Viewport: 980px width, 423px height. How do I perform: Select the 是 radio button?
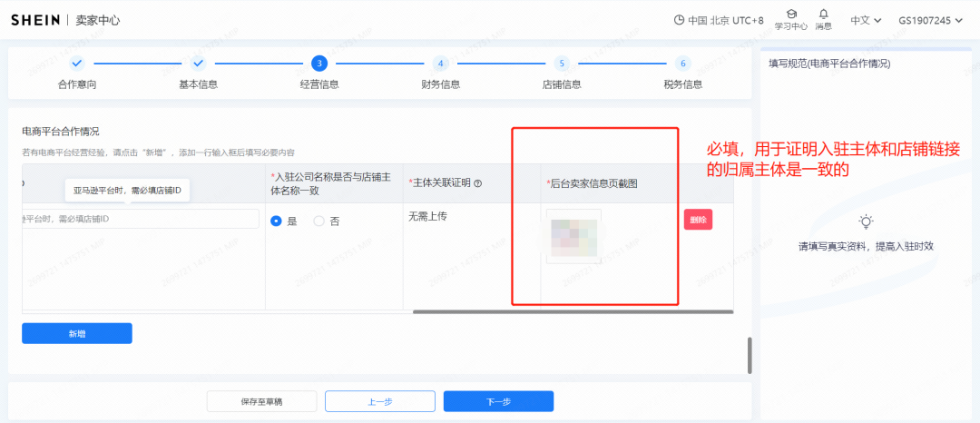point(276,221)
